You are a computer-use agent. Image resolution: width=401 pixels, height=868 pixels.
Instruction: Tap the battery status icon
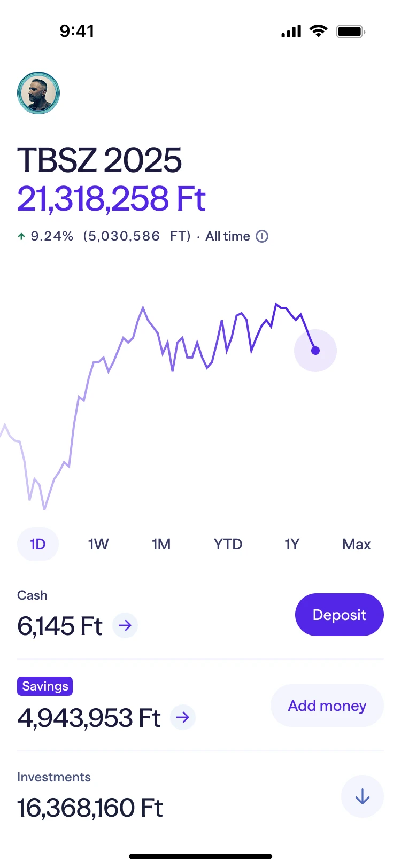tap(351, 32)
